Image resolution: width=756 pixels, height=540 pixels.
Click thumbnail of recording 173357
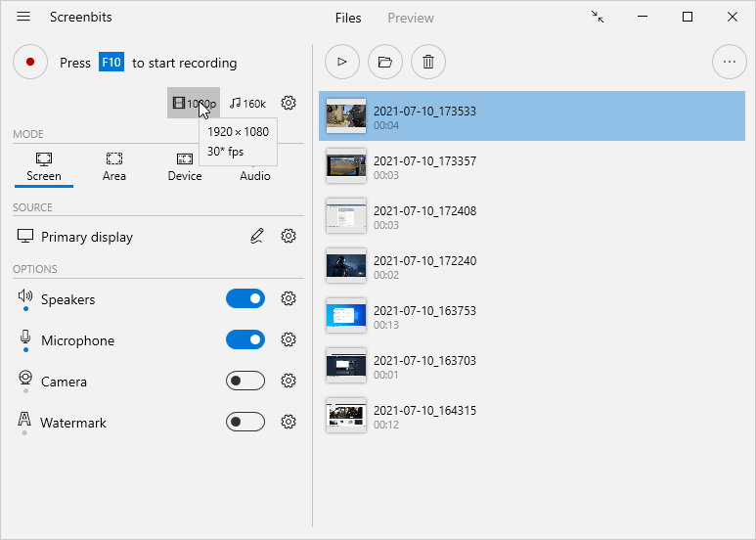click(346, 166)
